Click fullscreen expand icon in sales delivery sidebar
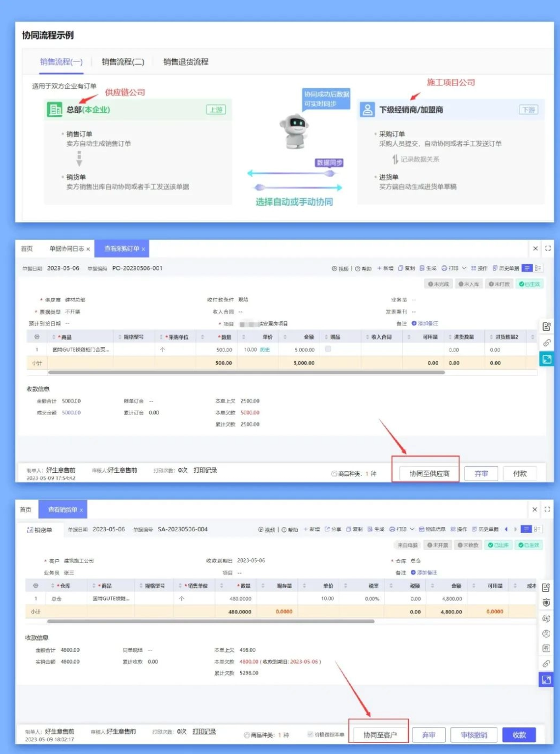The height and width of the screenshot is (754, 560). coord(546,681)
